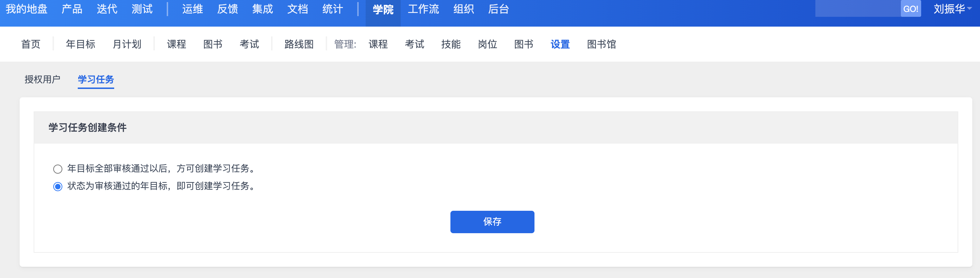Click 学习任务创建条件 heading text
Screen dimensions: 980x278
[x=87, y=127]
